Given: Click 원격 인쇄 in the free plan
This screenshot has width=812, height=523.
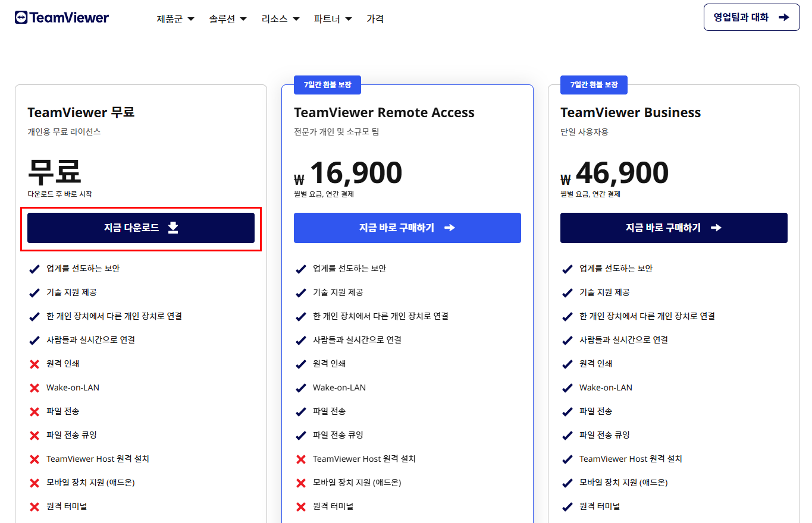Looking at the screenshot, I should (62, 364).
